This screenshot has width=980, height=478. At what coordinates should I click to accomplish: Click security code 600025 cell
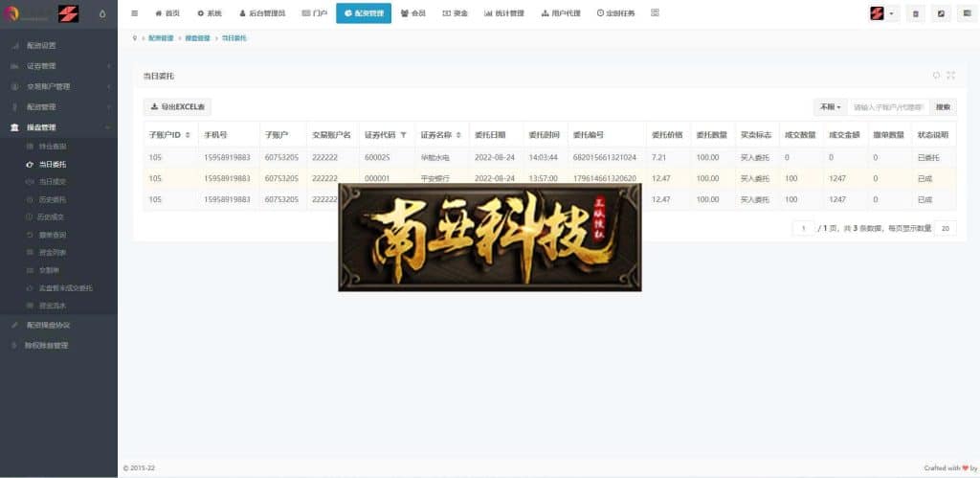(377, 158)
